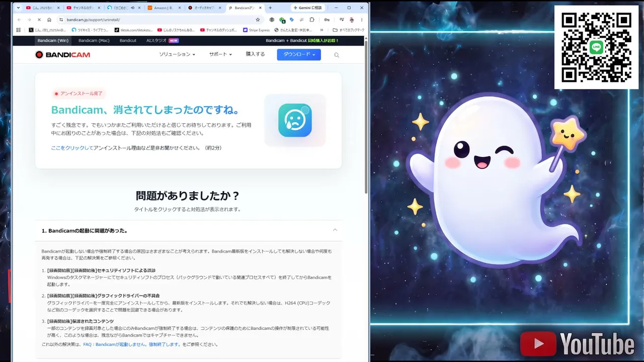This screenshot has height=362, width=644.
Task: Click the 1. Bandicamの起動に問題があった title
Action: (85, 231)
